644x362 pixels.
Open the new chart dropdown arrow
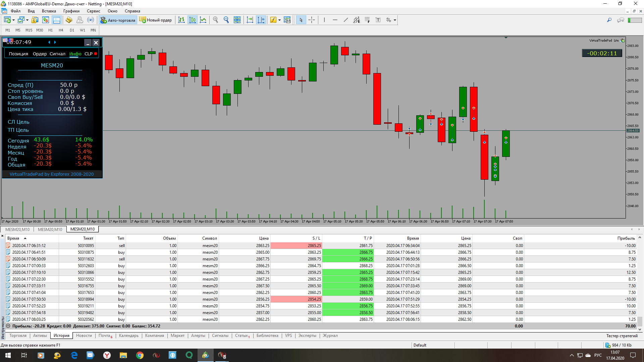(13, 20)
